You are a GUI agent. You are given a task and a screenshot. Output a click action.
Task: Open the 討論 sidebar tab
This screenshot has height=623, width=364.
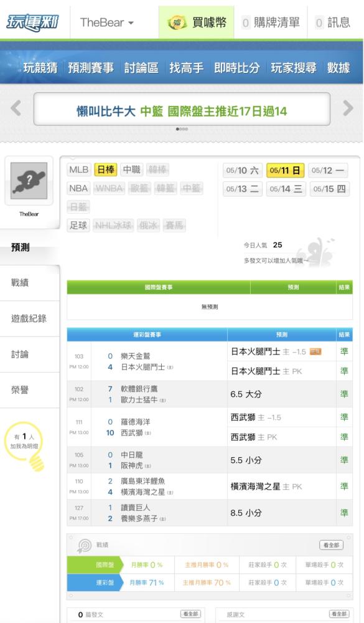29,354
